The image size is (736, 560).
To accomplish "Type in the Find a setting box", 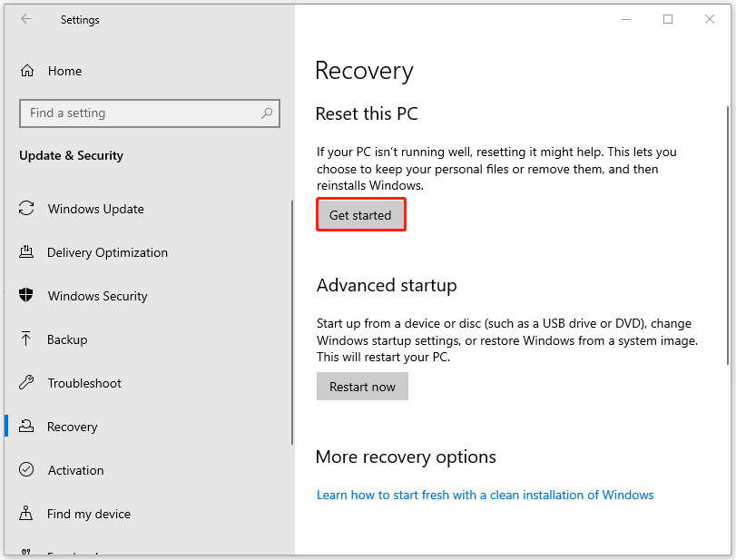I will [x=141, y=113].
